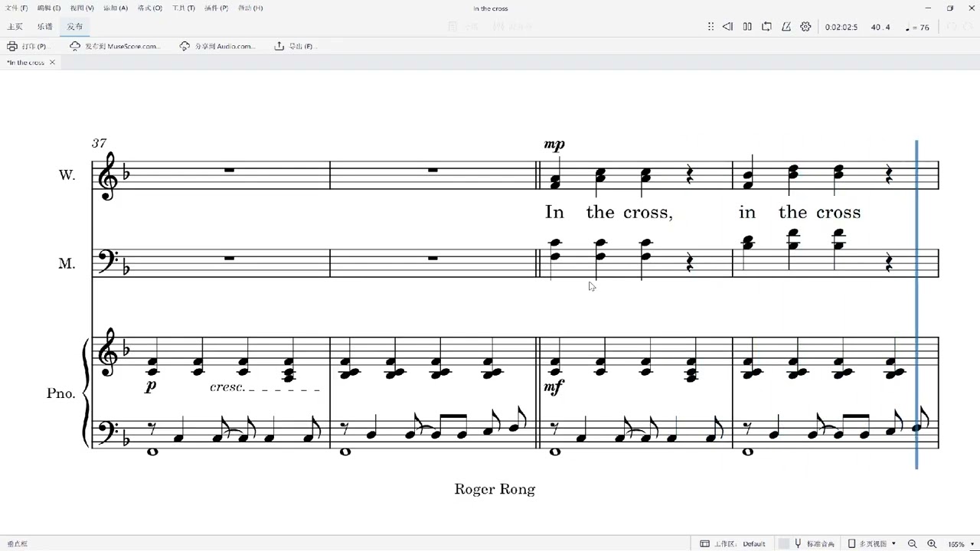Open the 'In the cross' score tab
The width and height of the screenshot is (980, 551).
(26, 63)
